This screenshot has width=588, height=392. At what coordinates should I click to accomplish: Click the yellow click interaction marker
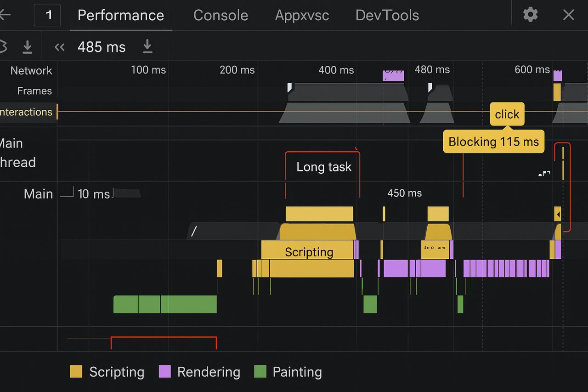coord(507,114)
